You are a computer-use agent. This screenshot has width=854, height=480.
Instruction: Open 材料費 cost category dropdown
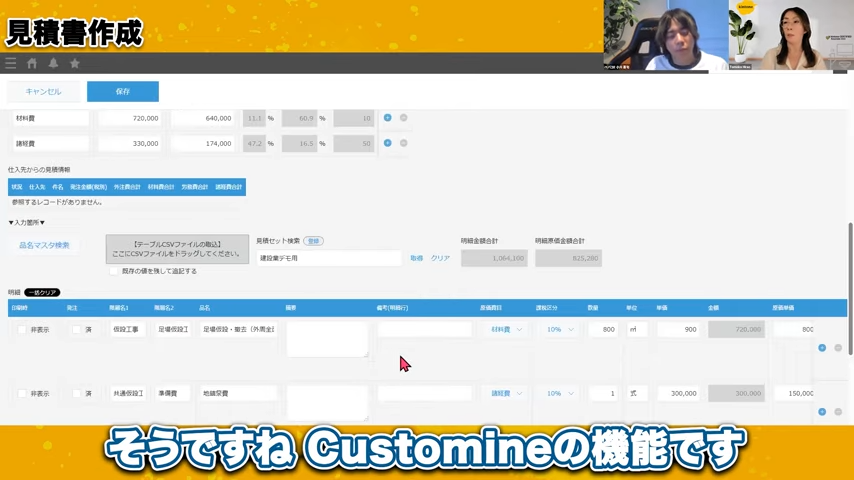click(507, 330)
